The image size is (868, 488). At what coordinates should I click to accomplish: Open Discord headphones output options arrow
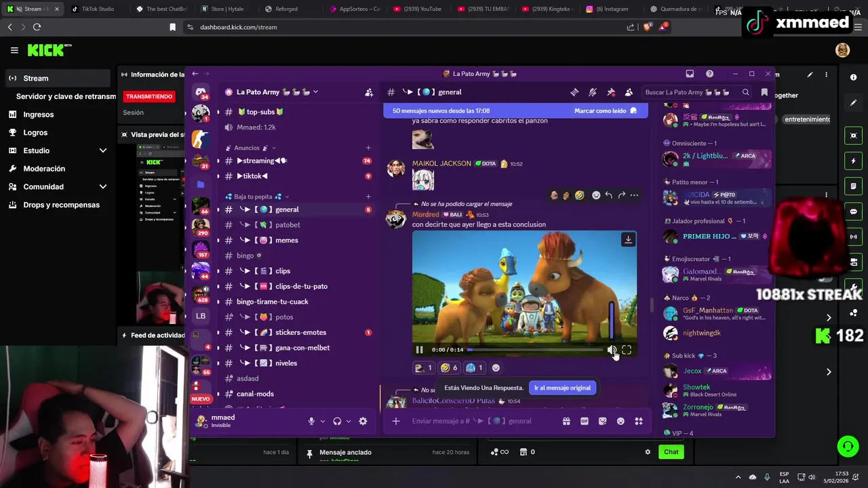(x=349, y=421)
